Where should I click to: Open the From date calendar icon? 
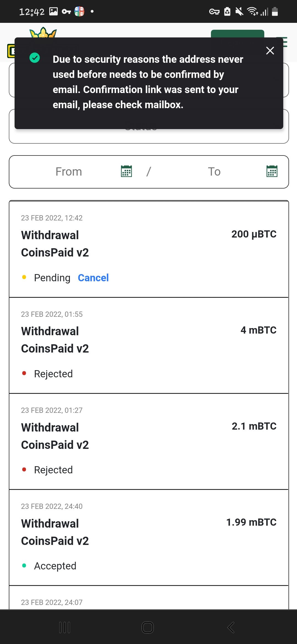coord(127,171)
